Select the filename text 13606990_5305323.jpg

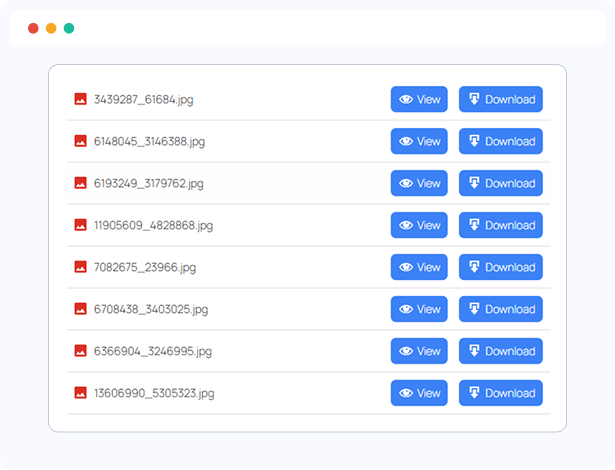pos(154,393)
